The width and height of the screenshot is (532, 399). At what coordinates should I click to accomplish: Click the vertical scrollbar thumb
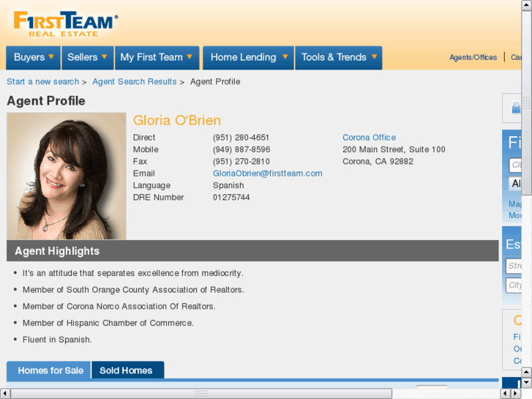tap(526, 102)
